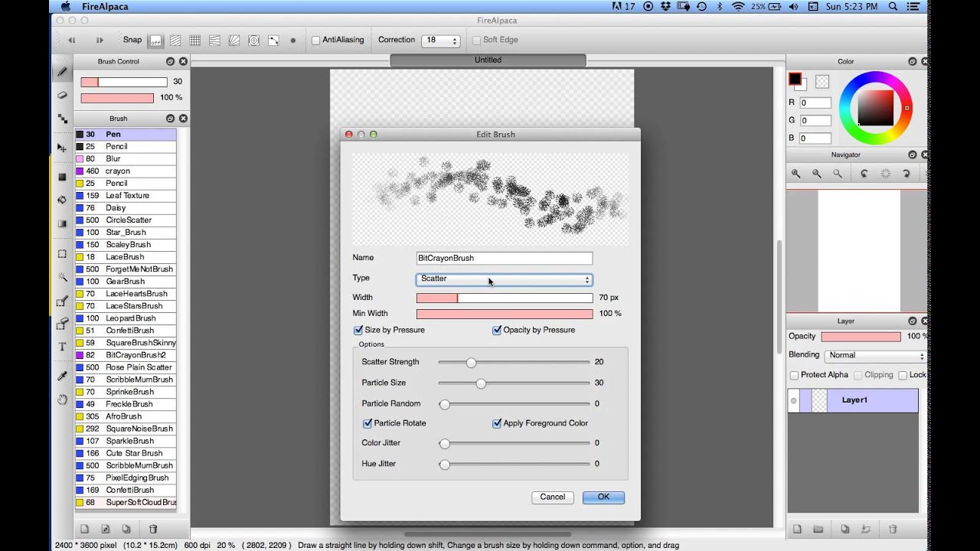The width and height of the screenshot is (980, 551).
Task: Select the Brush (pen) tool in toolbox
Action: pyautogui.click(x=62, y=72)
